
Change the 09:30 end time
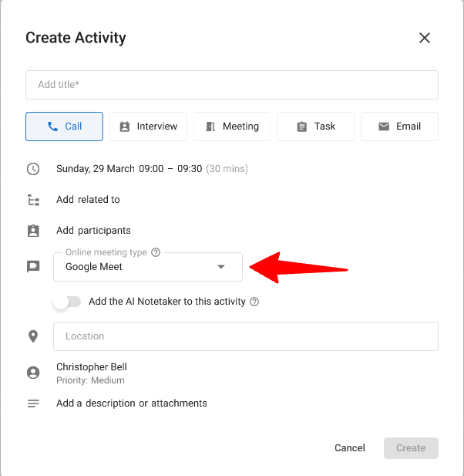point(190,168)
